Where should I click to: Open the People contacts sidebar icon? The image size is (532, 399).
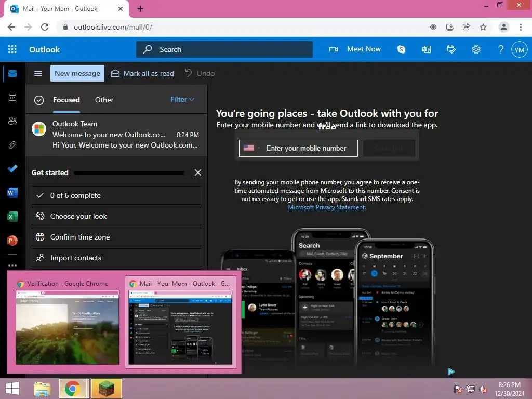[12, 121]
